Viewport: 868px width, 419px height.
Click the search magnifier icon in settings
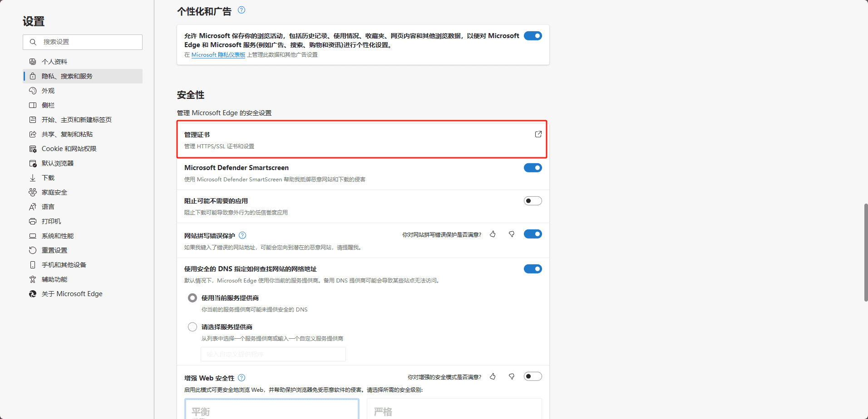33,42
